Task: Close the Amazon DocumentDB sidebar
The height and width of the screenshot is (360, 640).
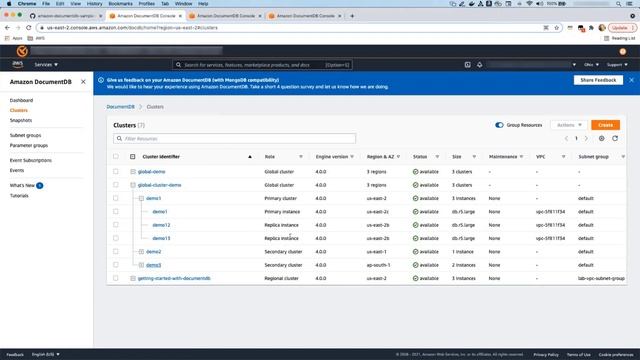Action: click(83, 82)
